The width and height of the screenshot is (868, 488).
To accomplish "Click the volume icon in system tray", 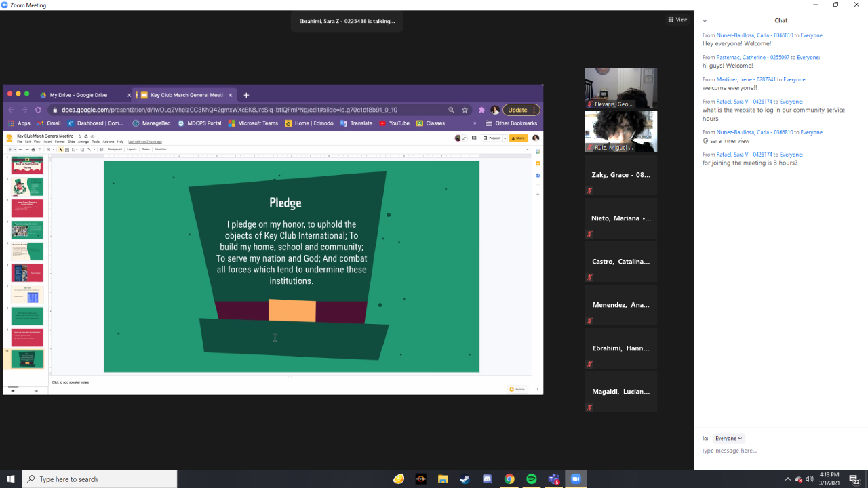I will pyautogui.click(x=810, y=479).
